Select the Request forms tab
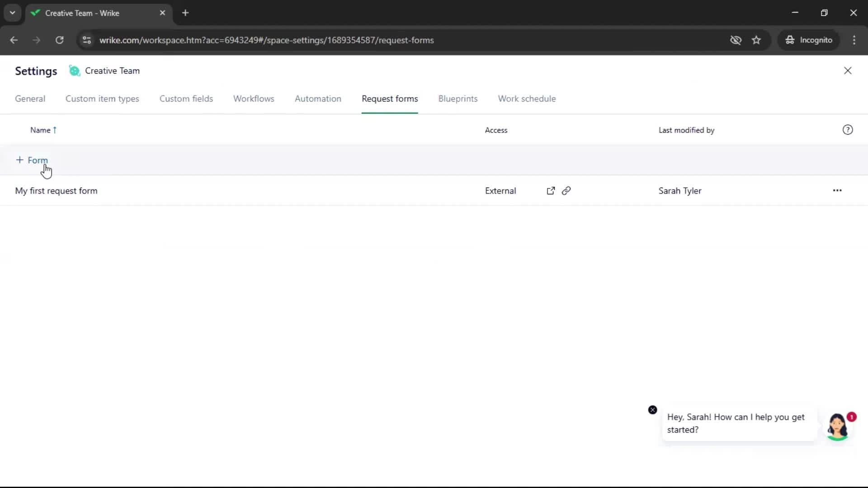868x488 pixels. [x=390, y=99]
